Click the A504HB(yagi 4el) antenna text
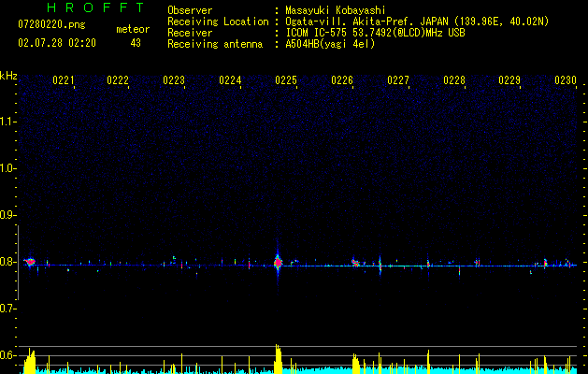 pos(330,44)
